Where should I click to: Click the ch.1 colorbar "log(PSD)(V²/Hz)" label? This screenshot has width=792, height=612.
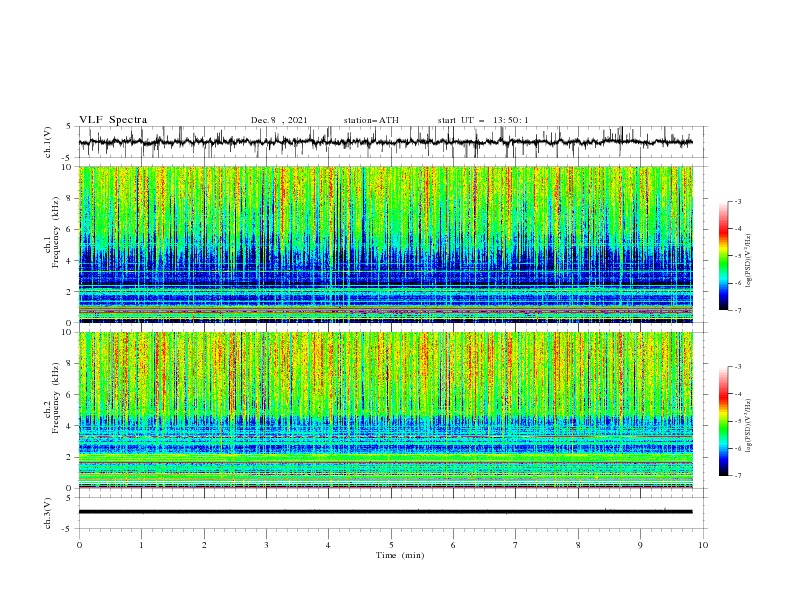click(749, 261)
